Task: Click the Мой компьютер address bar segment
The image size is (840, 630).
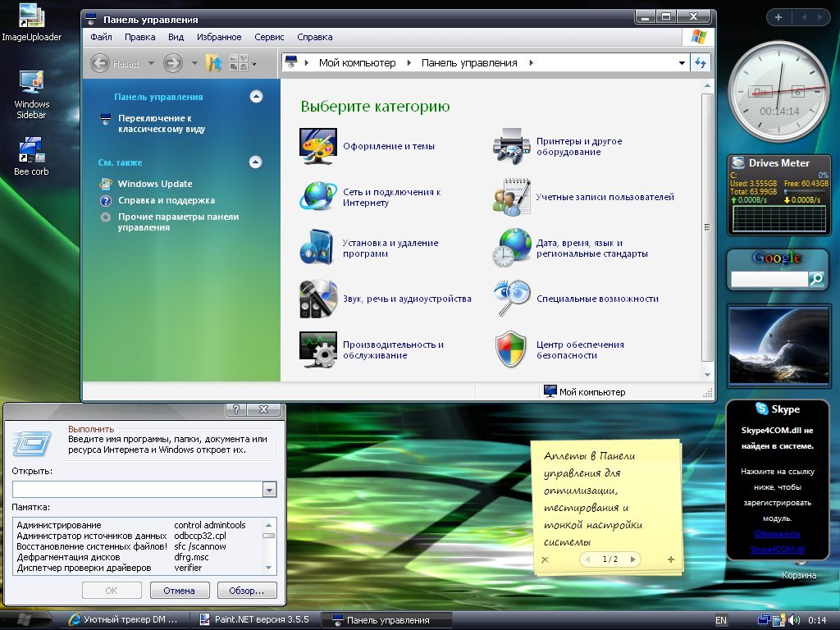Action: (358, 62)
